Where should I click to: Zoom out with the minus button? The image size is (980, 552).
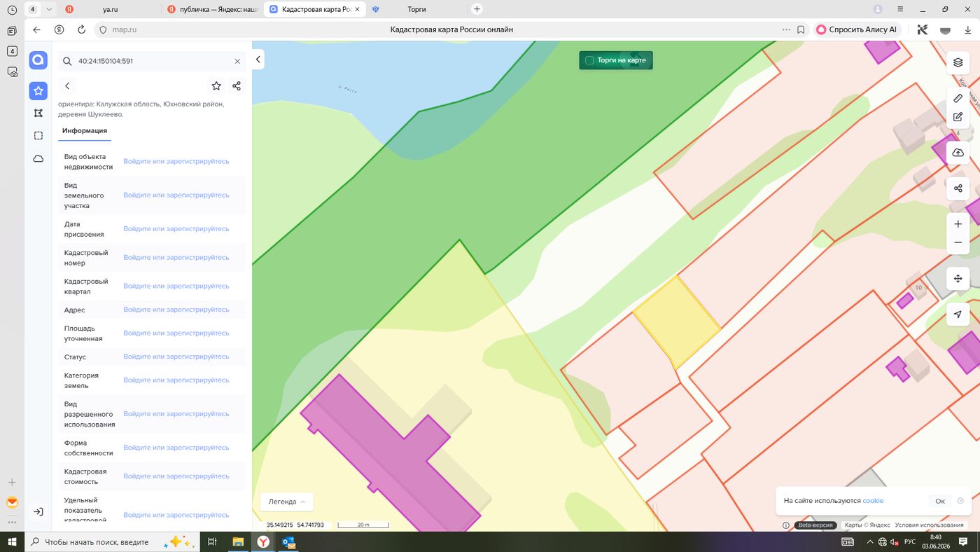click(x=958, y=242)
